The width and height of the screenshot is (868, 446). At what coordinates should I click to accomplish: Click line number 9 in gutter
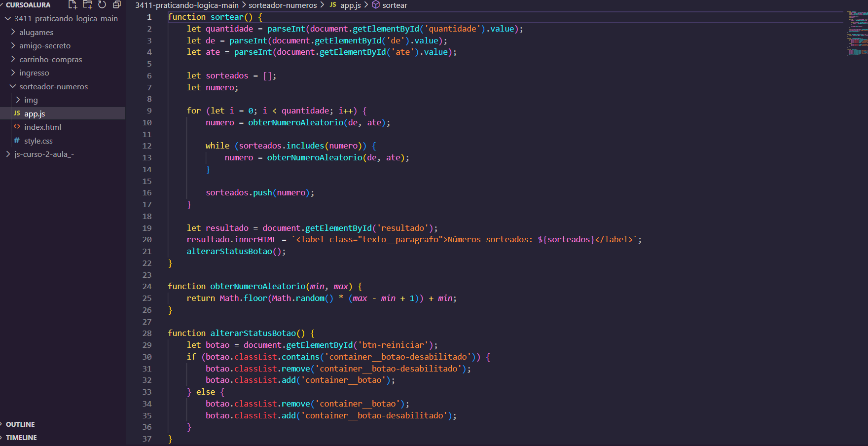click(x=149, y=111)
